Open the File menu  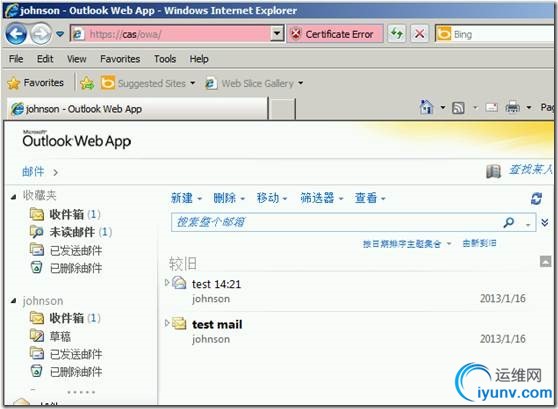16,59
